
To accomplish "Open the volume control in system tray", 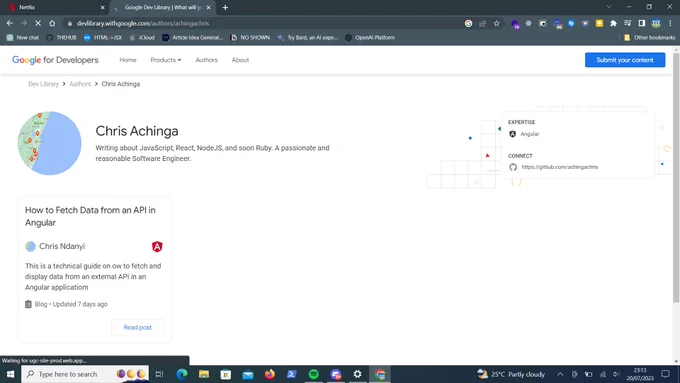I will coord(616,374).
